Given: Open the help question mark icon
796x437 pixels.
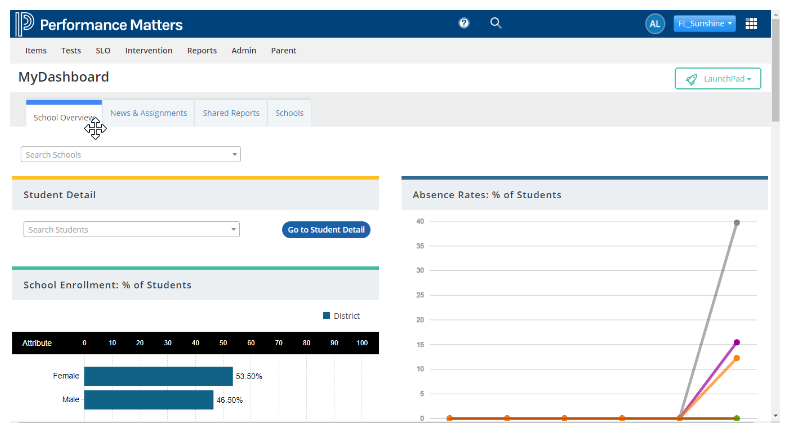Looking at the screenshot, I should click(464, 23).
